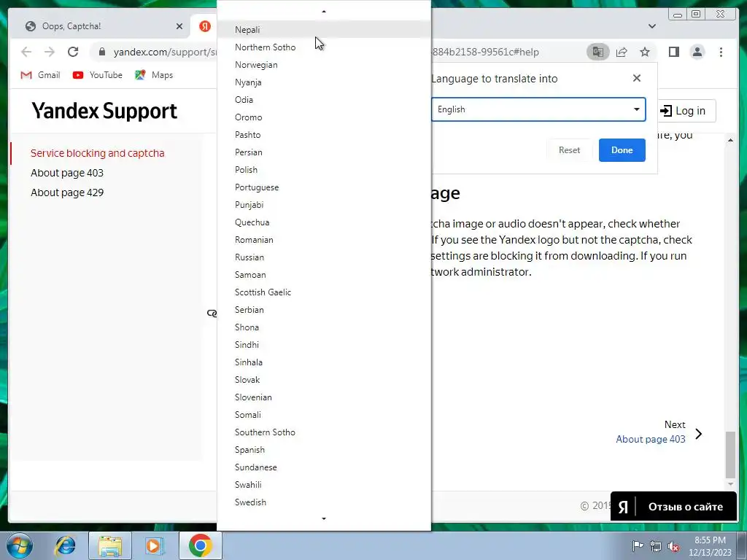747x560 pixels.
Task: Switch to the Yandex tab
Action: pos(205,26)
